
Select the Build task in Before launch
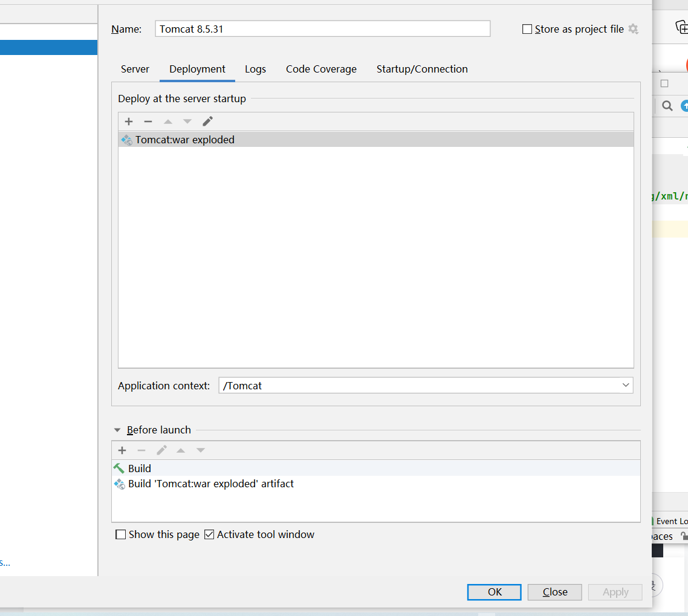point(376,468)
